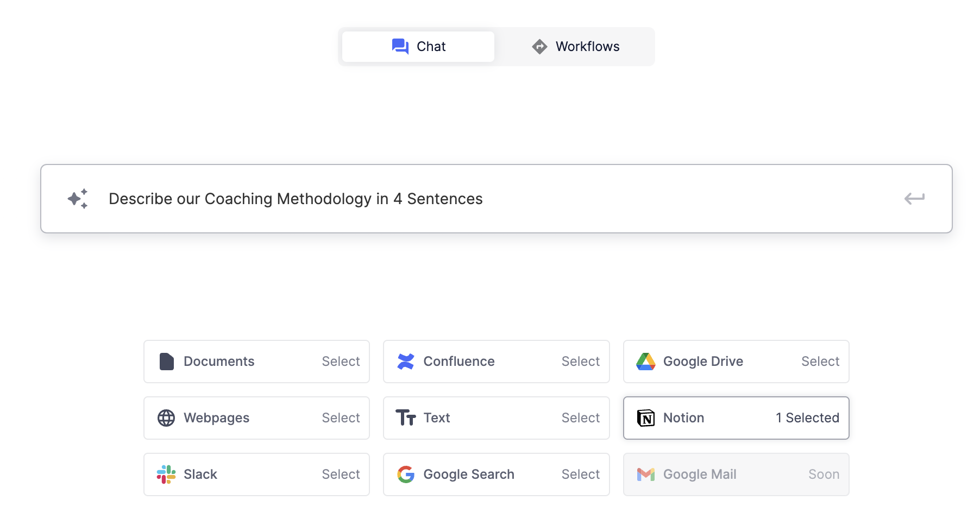Click the chat bubble icon next to Chat
980x532 pixels.
pos(400,46)
